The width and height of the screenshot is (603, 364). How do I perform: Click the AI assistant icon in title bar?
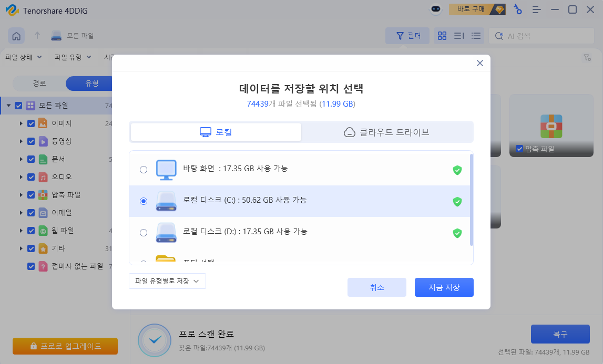coord(436,9)
